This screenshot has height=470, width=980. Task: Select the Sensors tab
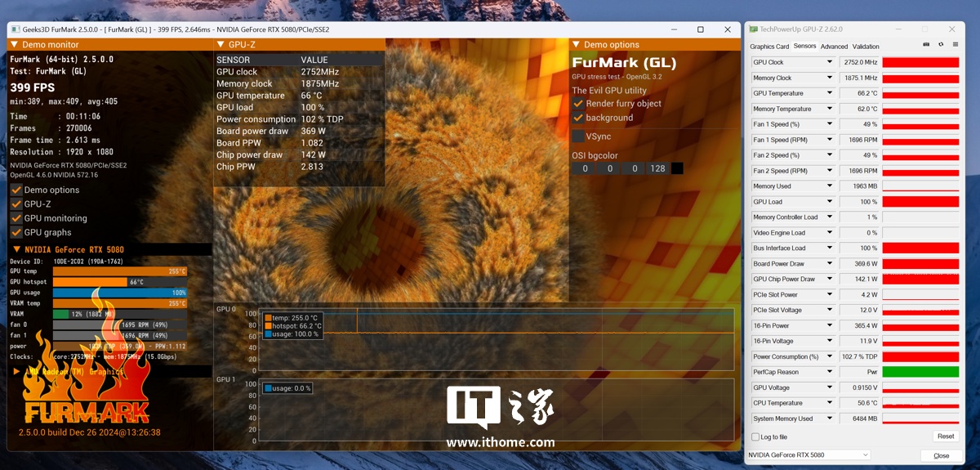click(804, 47)
